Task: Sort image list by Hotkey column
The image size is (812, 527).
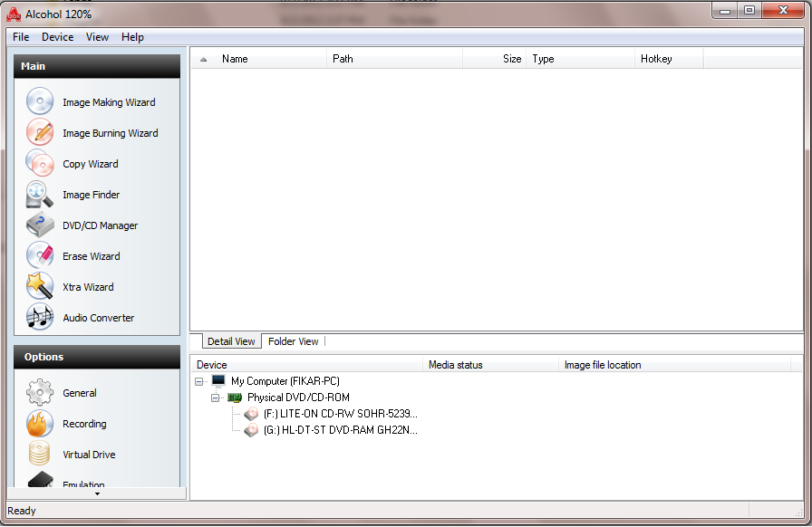Action: click(x=669, y=59)
